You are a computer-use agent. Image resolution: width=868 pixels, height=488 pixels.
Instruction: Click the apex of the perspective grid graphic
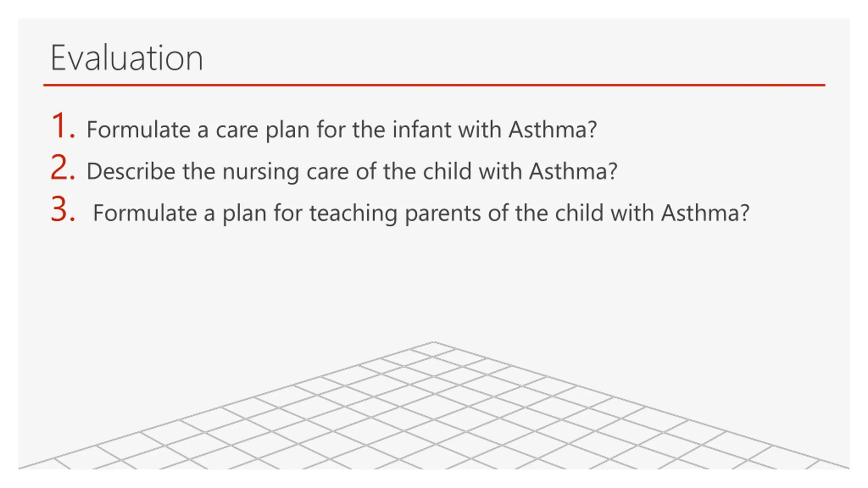(x=434, y=343)
